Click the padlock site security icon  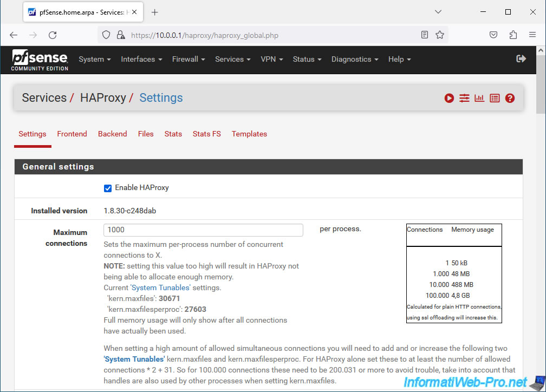121,35
